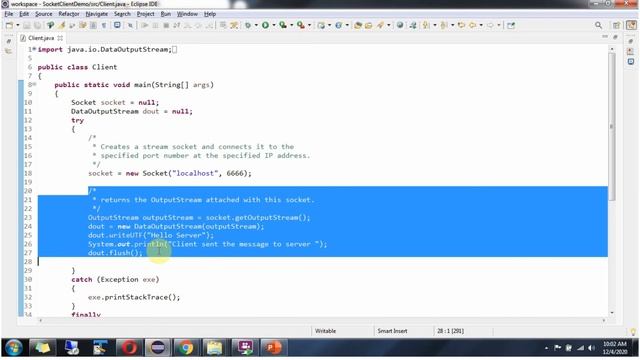The height and width of the screenshot is (360, 640).
Task: Select the Java perspective button
Action: pyautogui.click(x=631, y=25)
